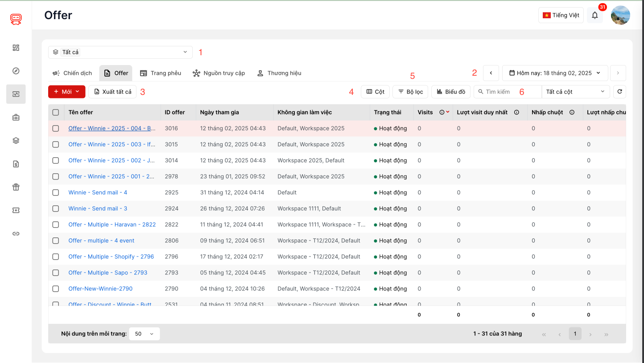This screenshot has height=363, width=644.
Task: Click the Xuất tất cả export button
Action: coord(112,92)
